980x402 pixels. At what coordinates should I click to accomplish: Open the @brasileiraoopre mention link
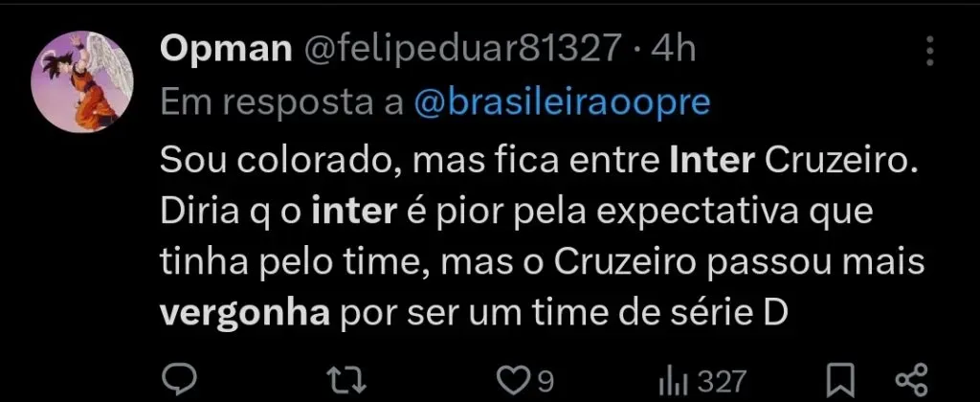tap(562, 103)
